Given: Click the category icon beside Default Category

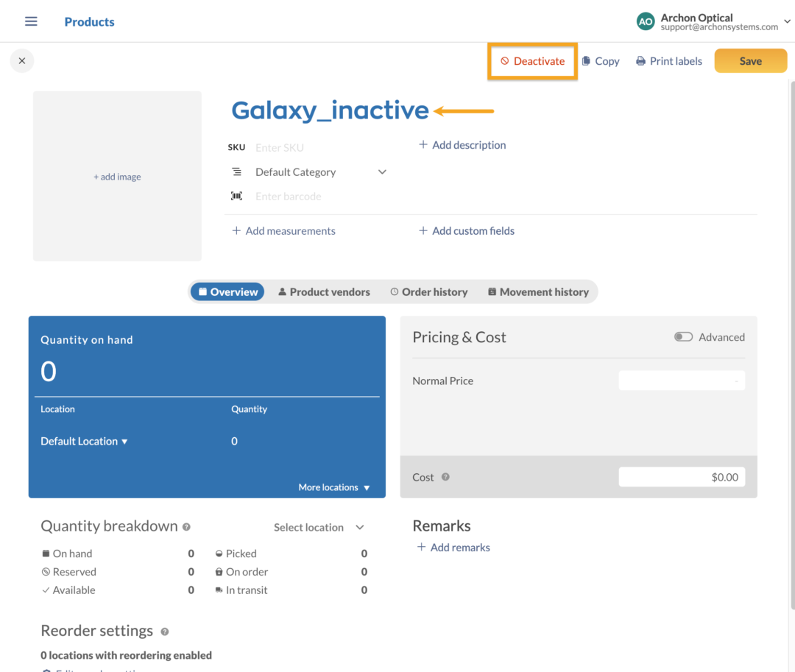Looking at the screenshot, I should click(237, 171).
